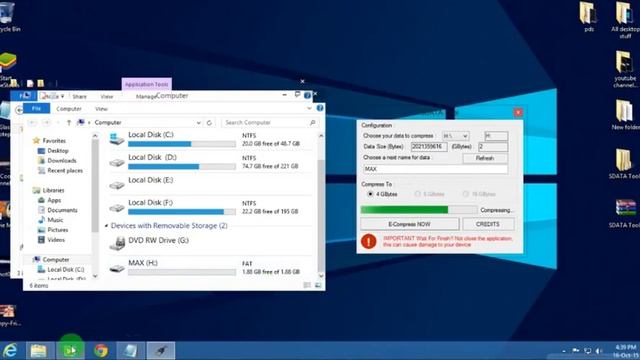Open the Manage tab in back Explorer window
This screenshot has height=360, width=640.
(145, 96)
